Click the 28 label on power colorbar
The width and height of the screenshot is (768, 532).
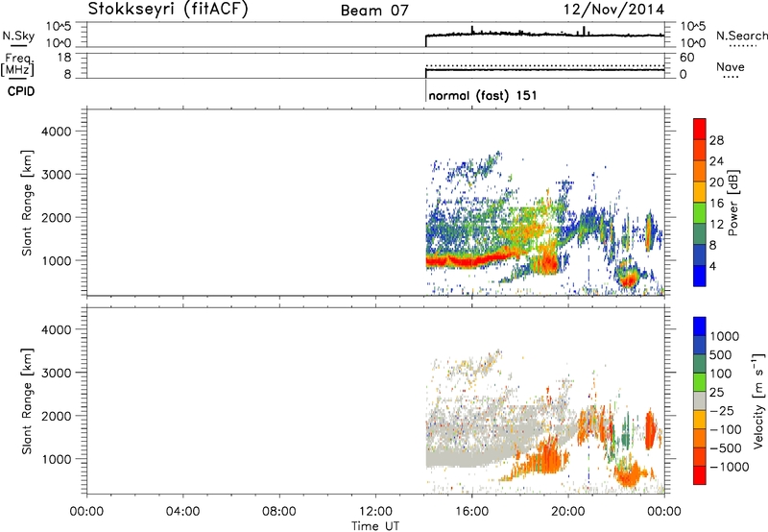(716, 140)
